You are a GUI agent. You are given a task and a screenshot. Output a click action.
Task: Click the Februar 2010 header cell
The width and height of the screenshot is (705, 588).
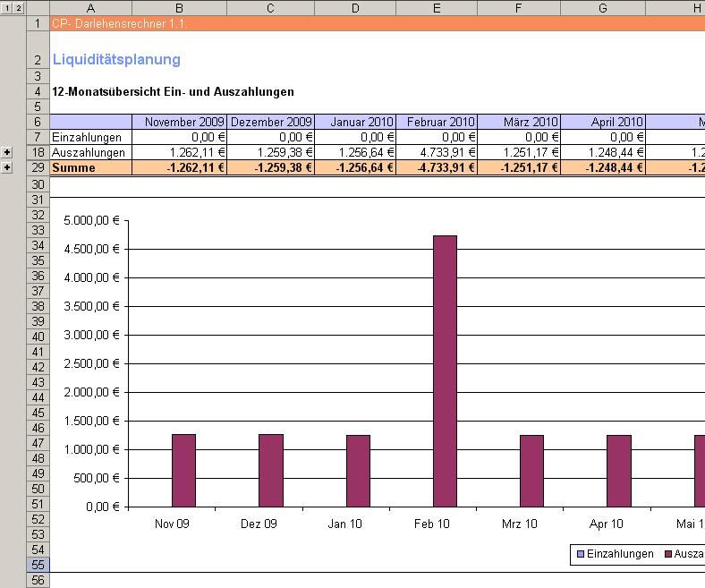pyautogui.click(x=436, y=123)
